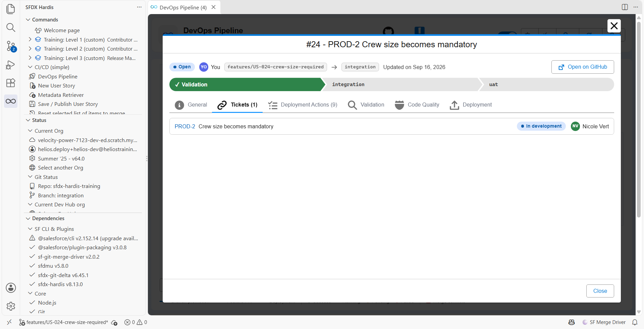
Task: Click sfdx-hardis v8.13.0 dependency
Action: tap(60, 284)
